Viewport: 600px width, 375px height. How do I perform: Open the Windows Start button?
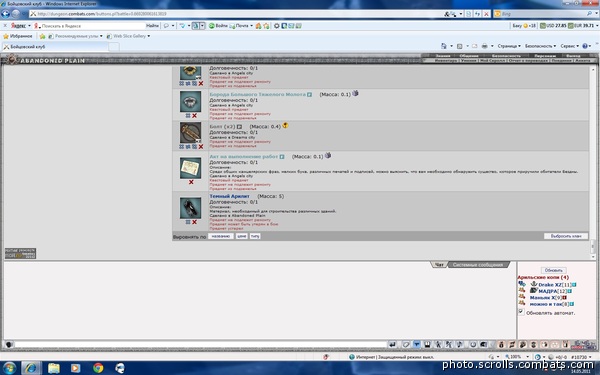(8, 368)
